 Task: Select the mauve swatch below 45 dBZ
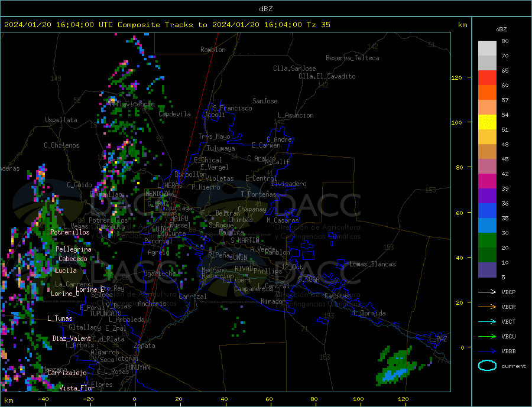coord(487,166)
